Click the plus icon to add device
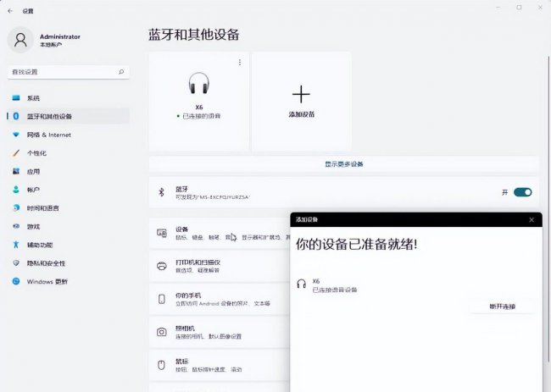Screen dimensions: 551x392 (x=301, y=94)
